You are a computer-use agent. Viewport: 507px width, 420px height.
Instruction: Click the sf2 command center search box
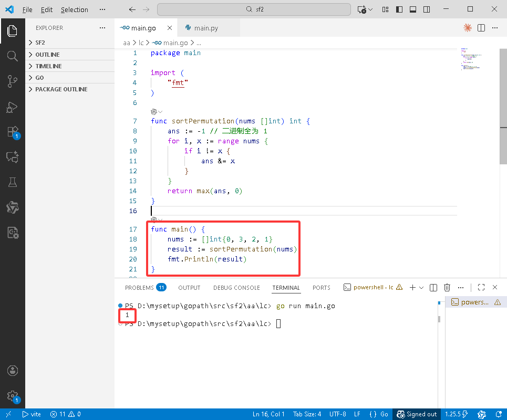pyautogui.click(x=254, y=9)
